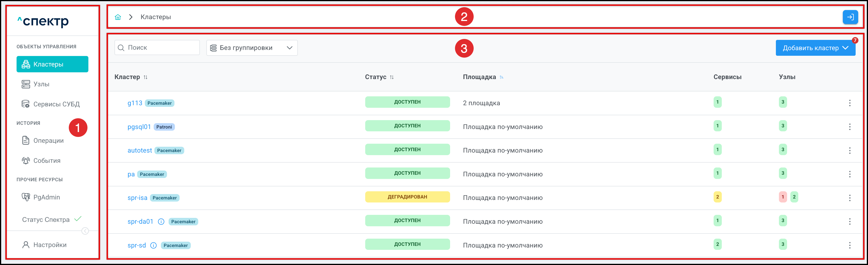Open three-dot menu for g113 row
Screen dimensions: 868x265
[x=850, y=103]
